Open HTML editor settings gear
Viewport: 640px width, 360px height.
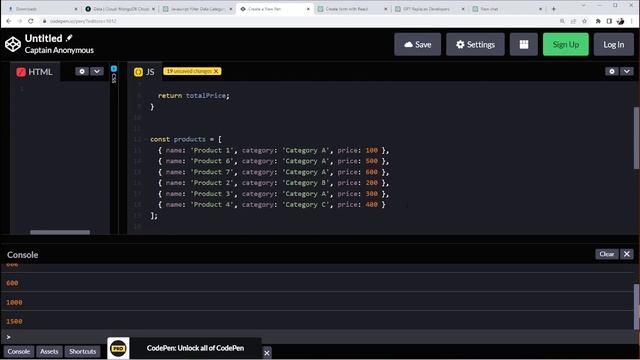pyautogui.click(x=82, y=71)
